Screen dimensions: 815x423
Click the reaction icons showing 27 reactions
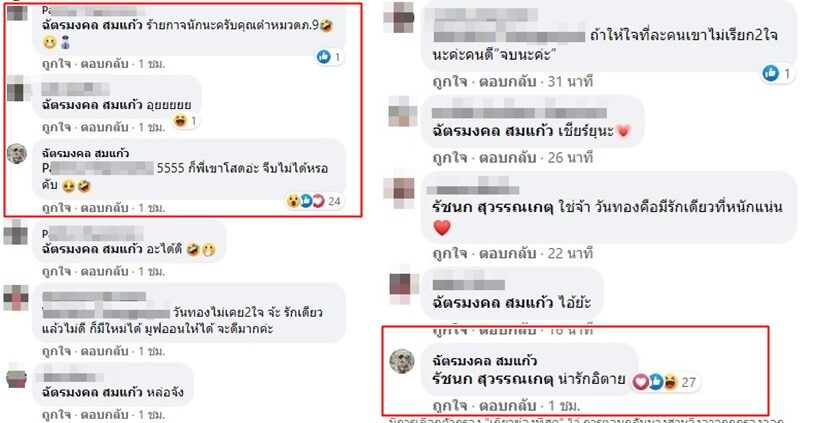click(664, 382)
